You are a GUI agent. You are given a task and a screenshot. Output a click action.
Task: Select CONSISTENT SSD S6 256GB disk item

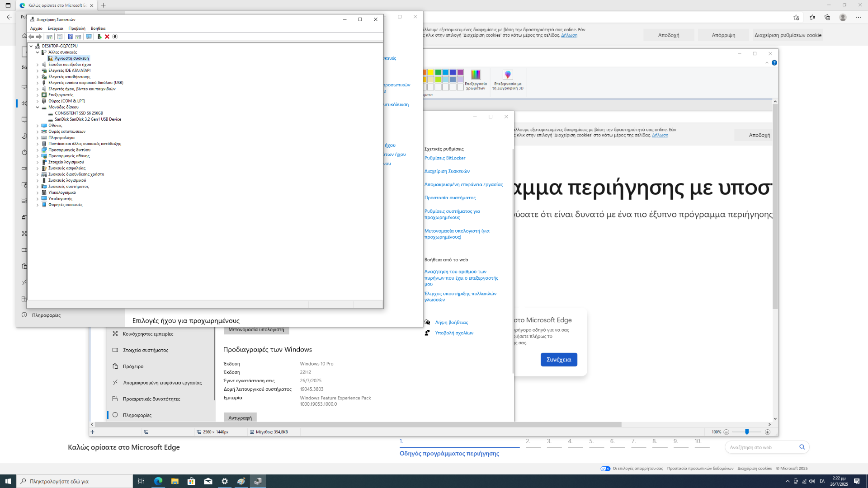79,113
